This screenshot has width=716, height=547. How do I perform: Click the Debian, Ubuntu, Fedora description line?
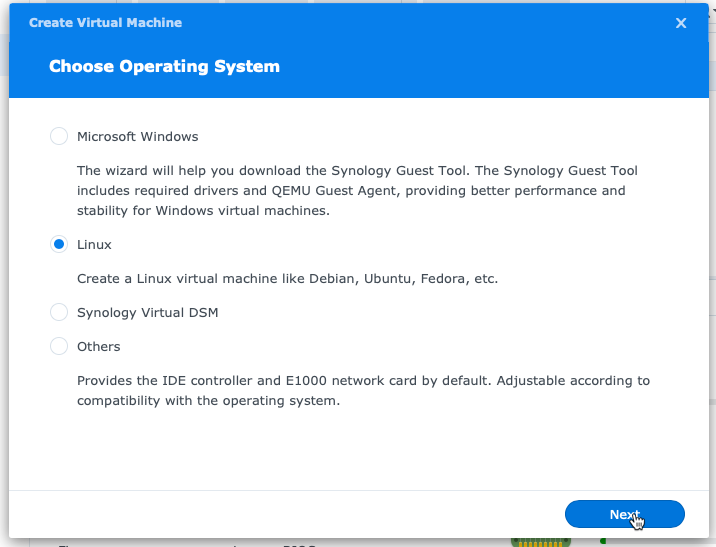pos(287,278)
